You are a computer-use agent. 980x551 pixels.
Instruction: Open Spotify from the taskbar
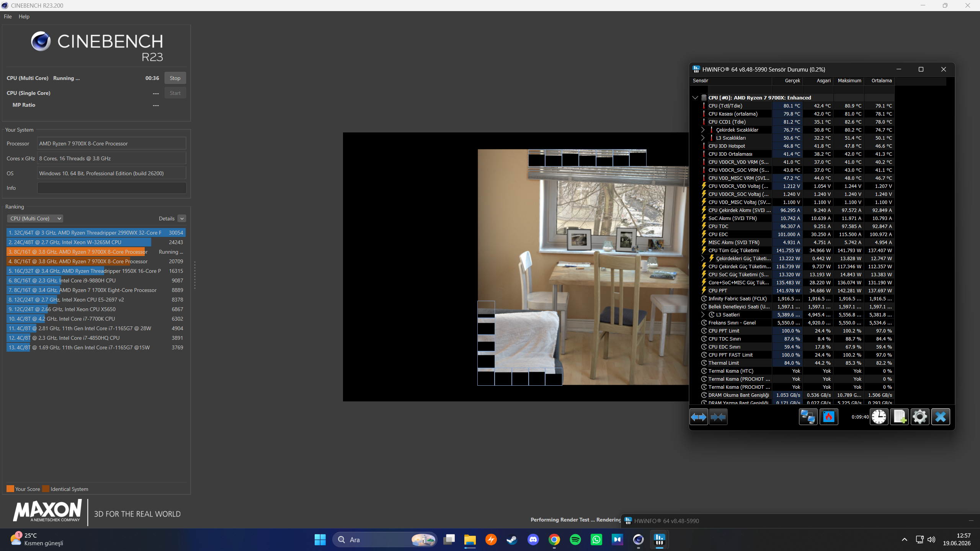575,540
